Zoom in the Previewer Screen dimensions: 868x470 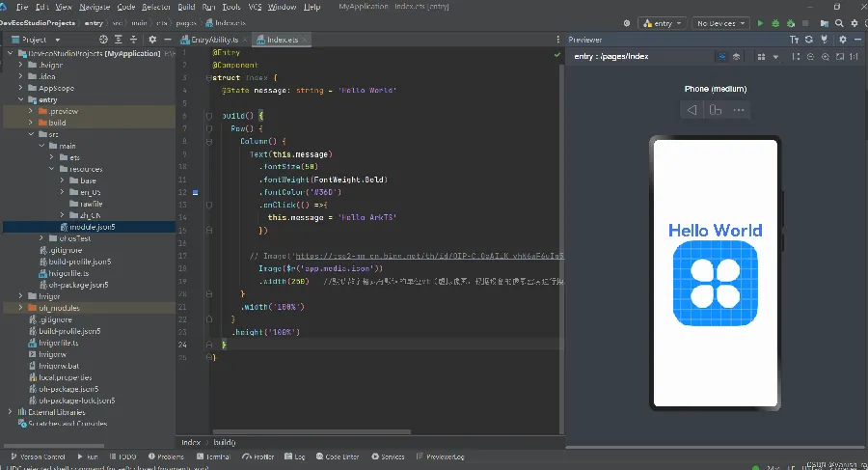click(826, 57)
